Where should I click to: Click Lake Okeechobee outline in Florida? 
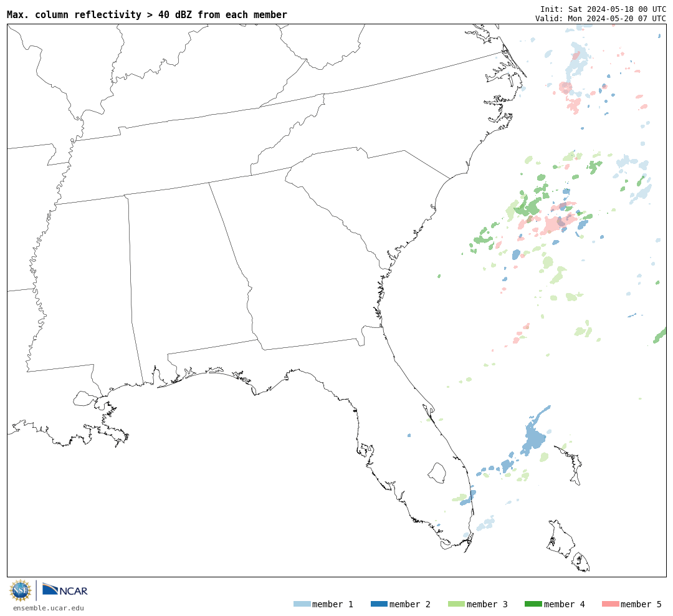click(437, 473)
